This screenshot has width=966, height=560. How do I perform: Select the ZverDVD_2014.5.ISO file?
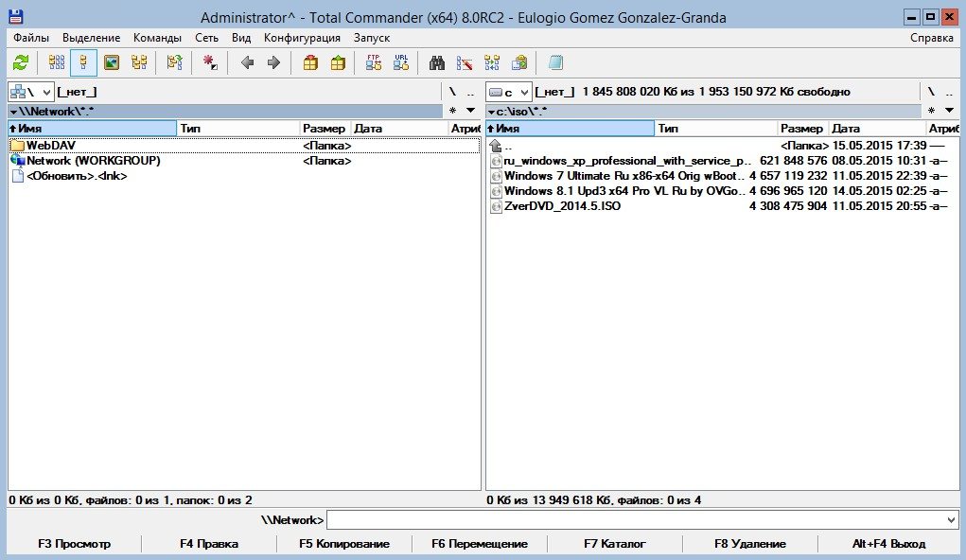coord(562,206)
